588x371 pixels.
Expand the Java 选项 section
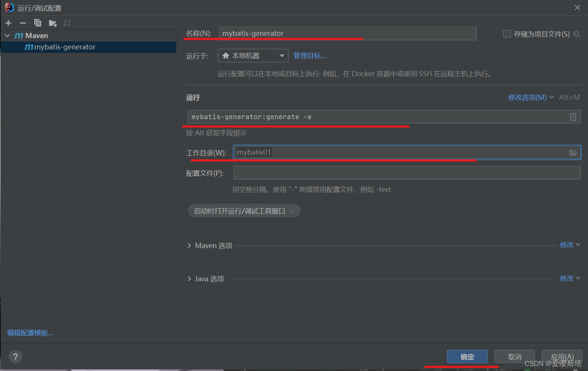pos(189,279)
